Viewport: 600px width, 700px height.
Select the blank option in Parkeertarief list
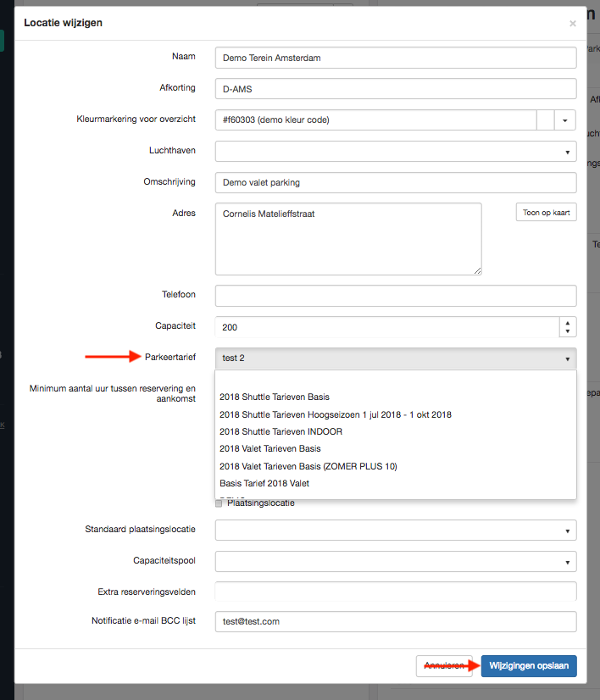point(396,380)
